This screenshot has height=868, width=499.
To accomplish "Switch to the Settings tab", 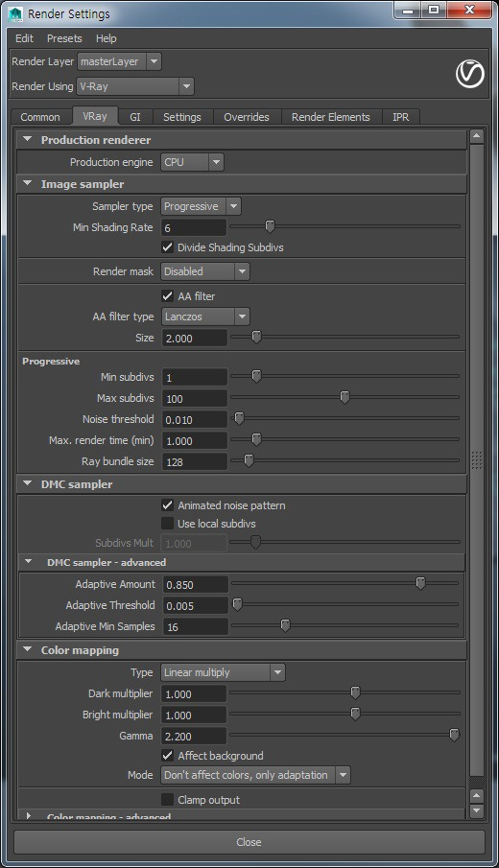I will (x=181, y=117).
